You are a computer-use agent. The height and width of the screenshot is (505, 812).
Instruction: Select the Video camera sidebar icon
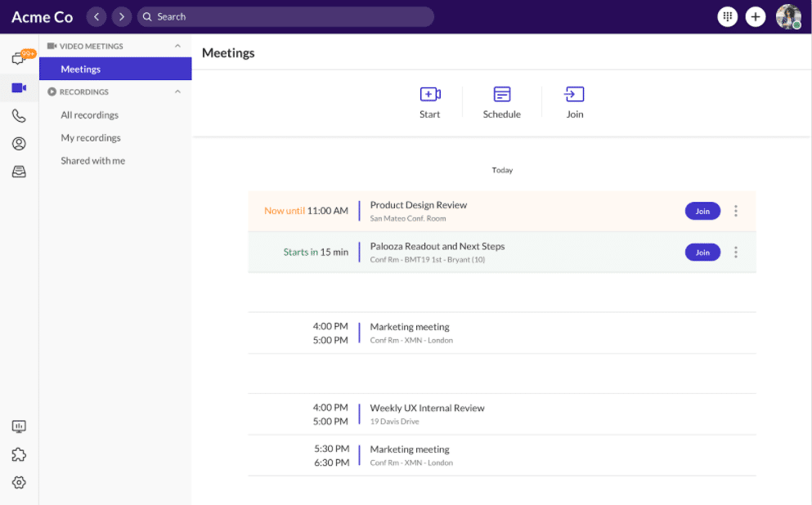19,87
